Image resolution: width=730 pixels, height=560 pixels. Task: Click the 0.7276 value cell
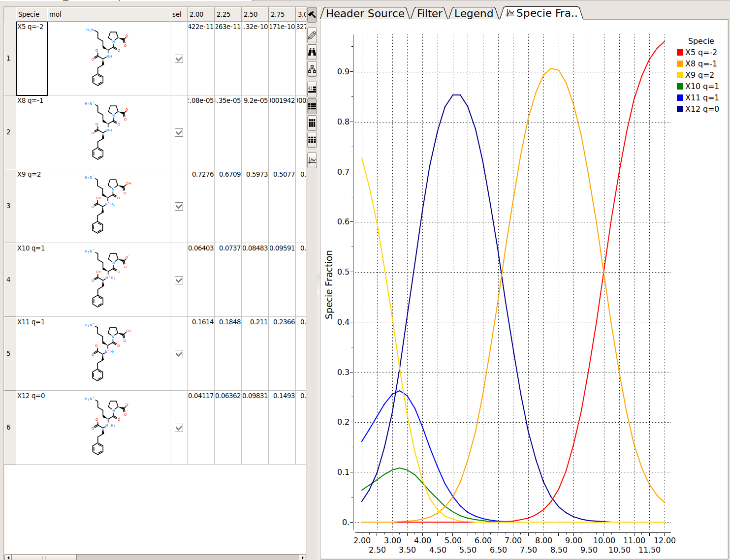(201, 206)
